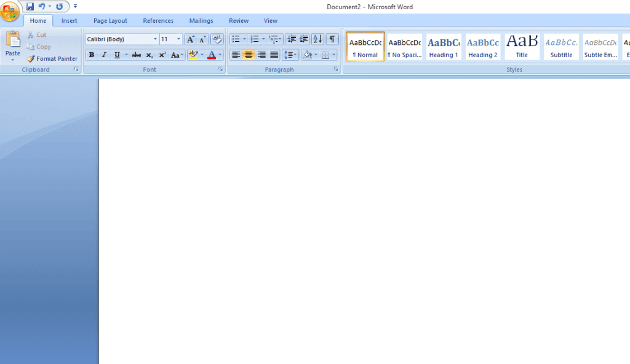Apply the Subtle Emphasis style

pos(600,47)
